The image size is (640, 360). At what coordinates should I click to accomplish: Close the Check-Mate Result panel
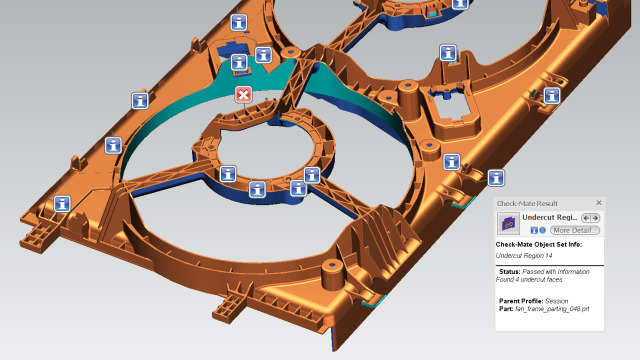(598, 202)
